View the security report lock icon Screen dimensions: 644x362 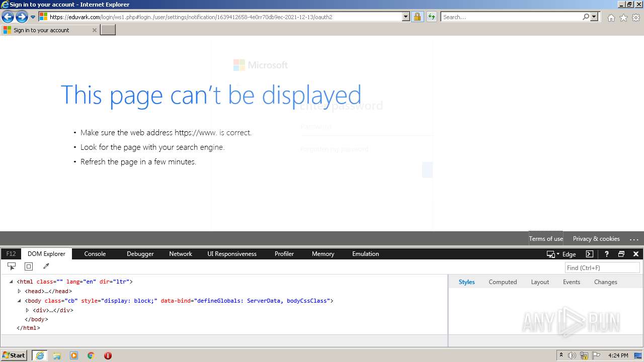[x=417, y=17]
